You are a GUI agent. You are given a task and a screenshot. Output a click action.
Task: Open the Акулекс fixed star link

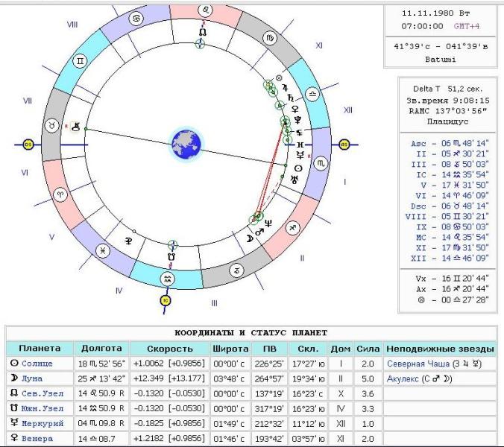[x=403, y=378]
